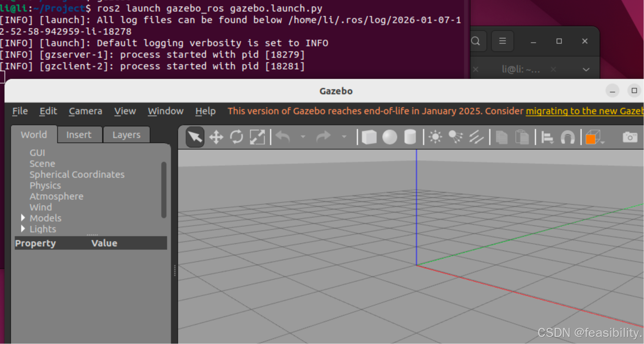The image size is (644, 344).
Task: Add a point light
Action: [x=435, y=137]
